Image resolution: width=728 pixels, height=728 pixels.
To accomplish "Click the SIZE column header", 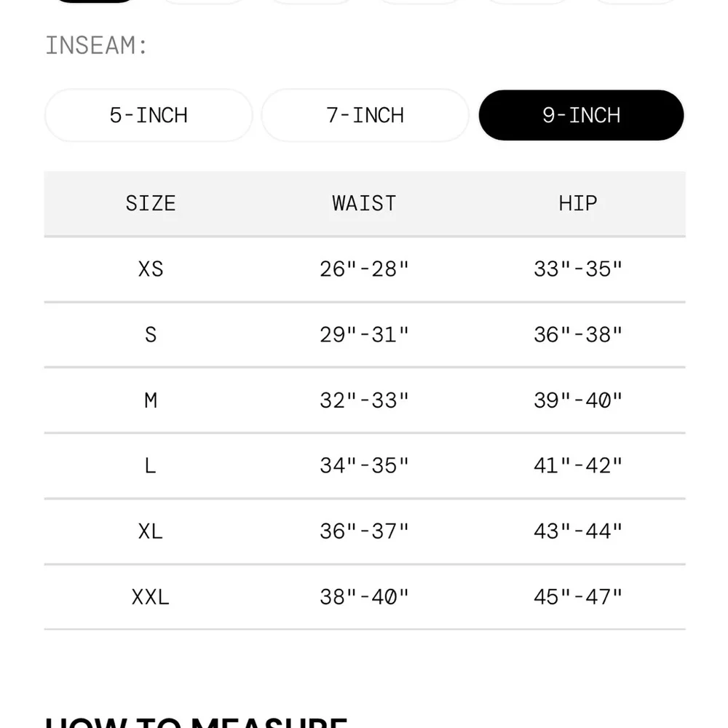I will 151,203.
